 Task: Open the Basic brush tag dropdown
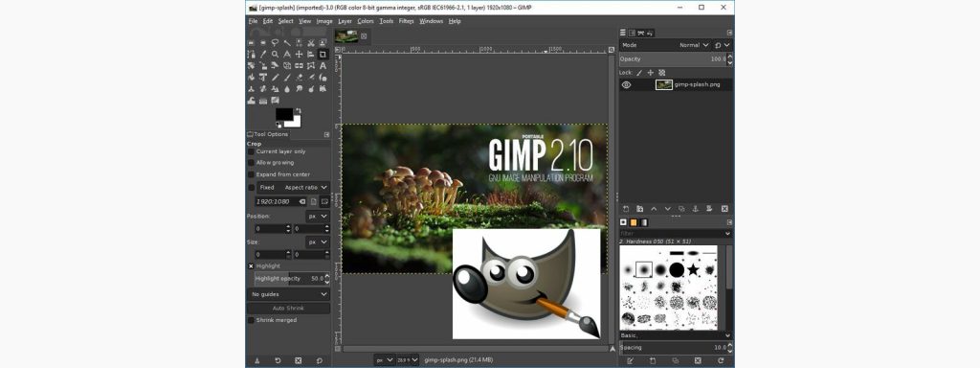pos(676,335)
